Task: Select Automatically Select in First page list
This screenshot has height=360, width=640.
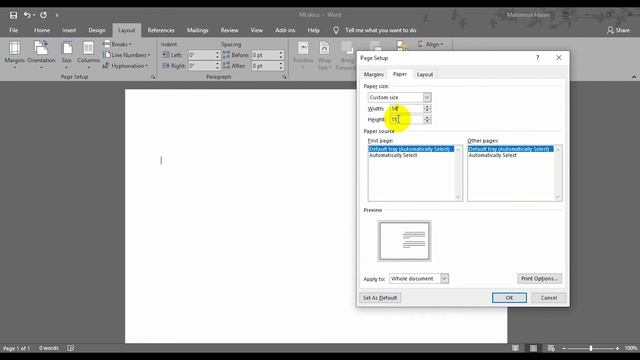Action: (411, 155)
